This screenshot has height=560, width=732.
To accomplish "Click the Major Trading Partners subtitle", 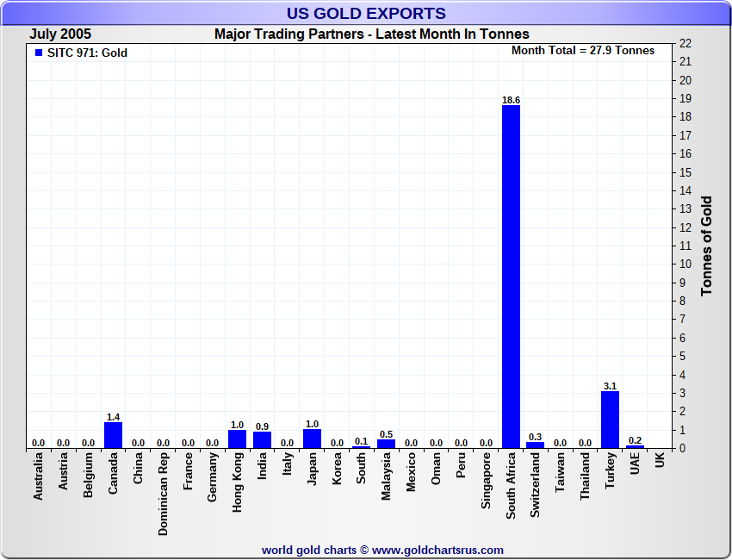I will tap(372, 34).
